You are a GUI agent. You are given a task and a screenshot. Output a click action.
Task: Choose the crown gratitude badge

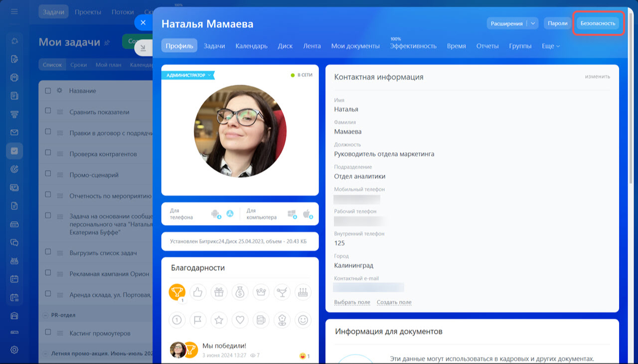point(261,292)
